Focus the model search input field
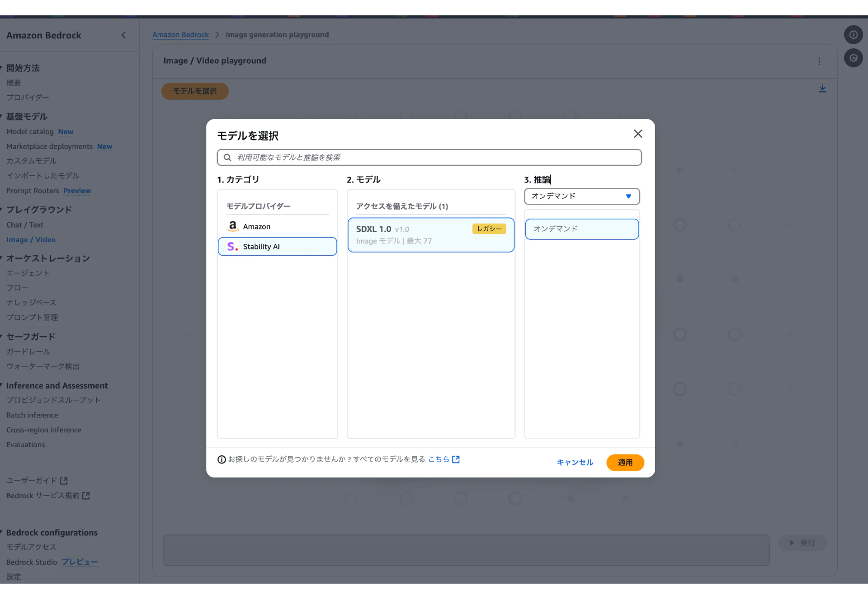The height and width of the screenshot is (599, 868). coord(429,157)
